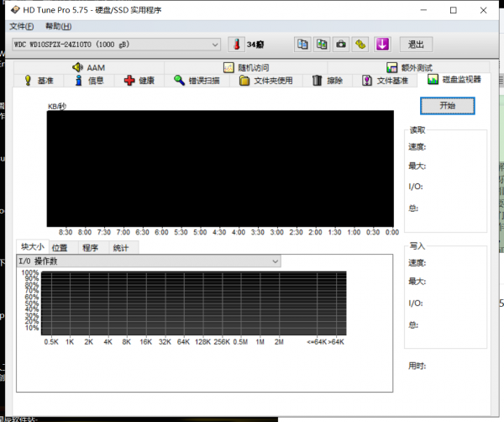Click the 34 degree temperature reading

pyautogui.click(x=255, y=45)
